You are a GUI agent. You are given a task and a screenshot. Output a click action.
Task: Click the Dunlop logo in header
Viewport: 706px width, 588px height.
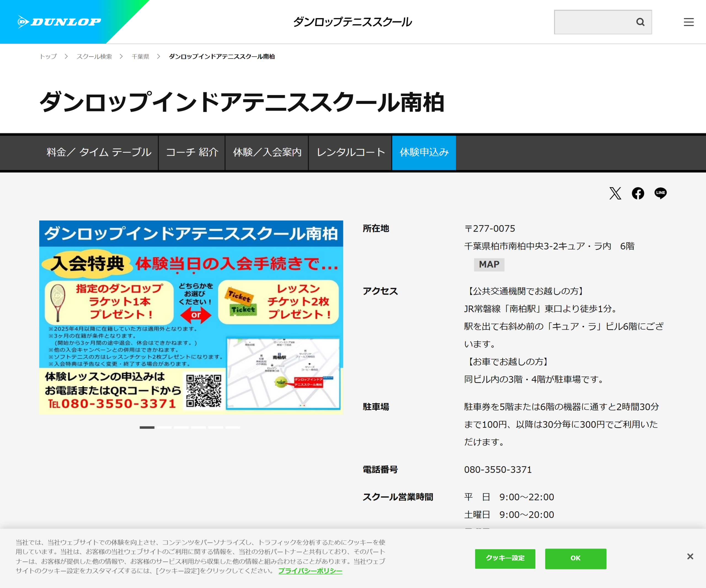(59, 22)
